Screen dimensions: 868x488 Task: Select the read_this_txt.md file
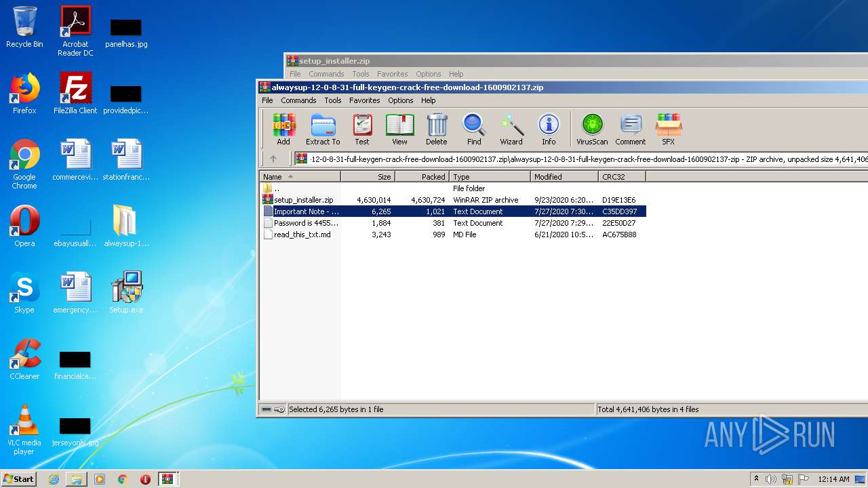tap(302, 235)
